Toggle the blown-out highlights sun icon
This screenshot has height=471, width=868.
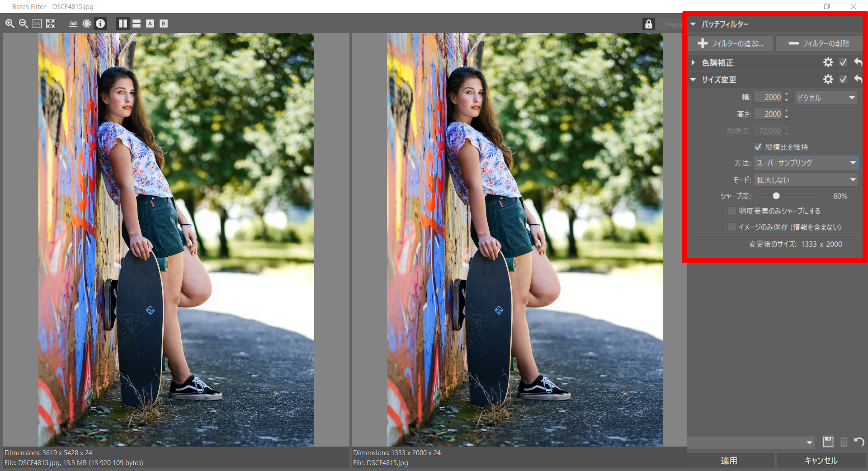87,24
